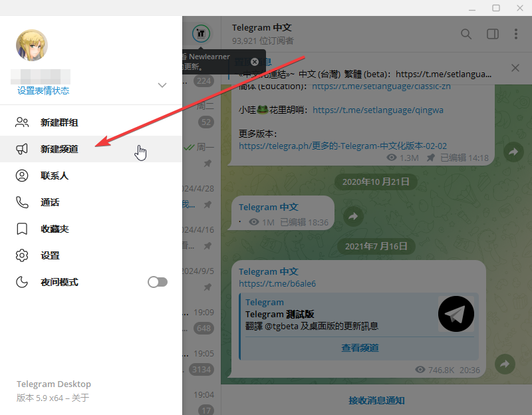Click the user profile avatar picture
Screen dimensions: 532x415
(x=32, y=45)
